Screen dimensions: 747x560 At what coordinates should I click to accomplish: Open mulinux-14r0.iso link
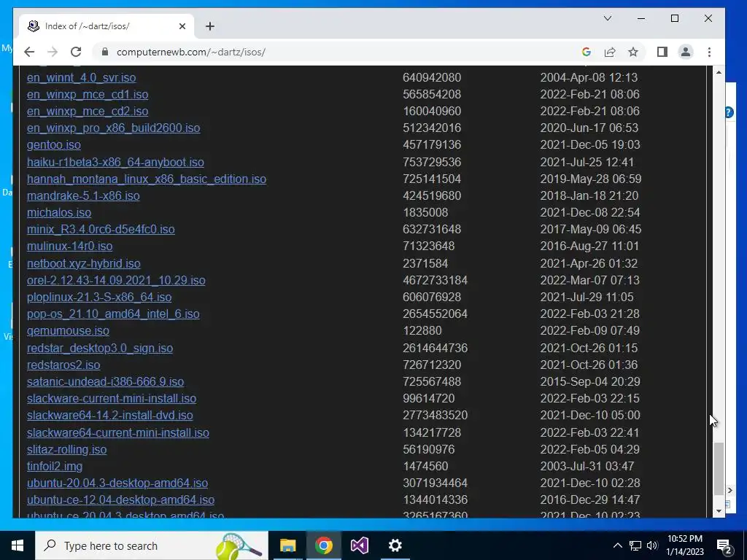69,246
